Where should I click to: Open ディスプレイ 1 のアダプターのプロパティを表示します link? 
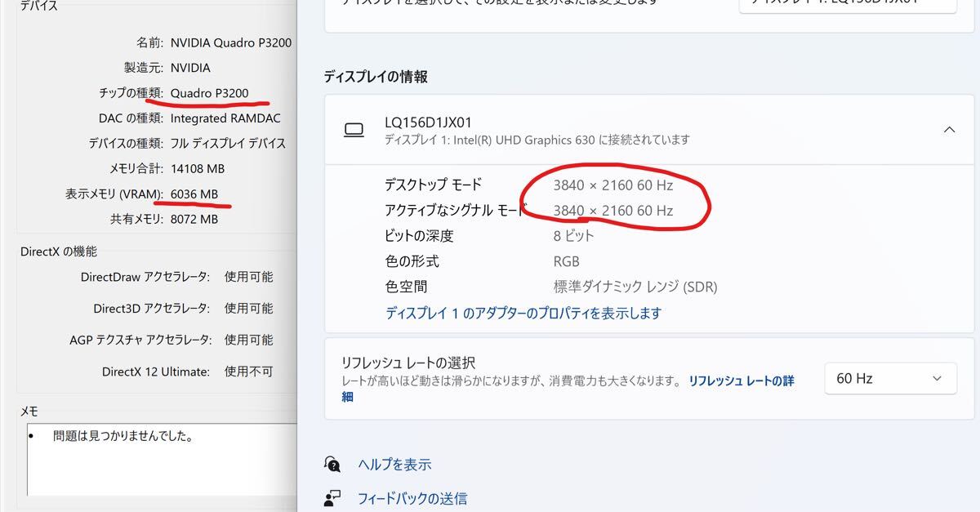tap(523, 313)
